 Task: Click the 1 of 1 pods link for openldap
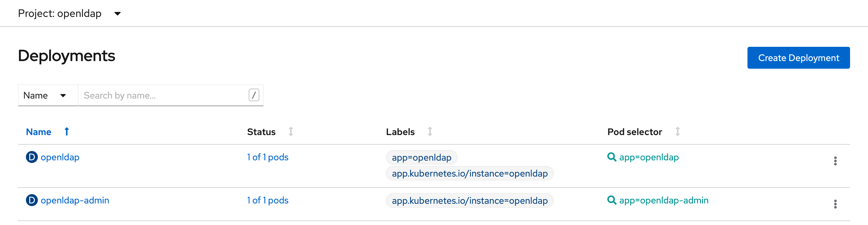[x=268, y=157]
